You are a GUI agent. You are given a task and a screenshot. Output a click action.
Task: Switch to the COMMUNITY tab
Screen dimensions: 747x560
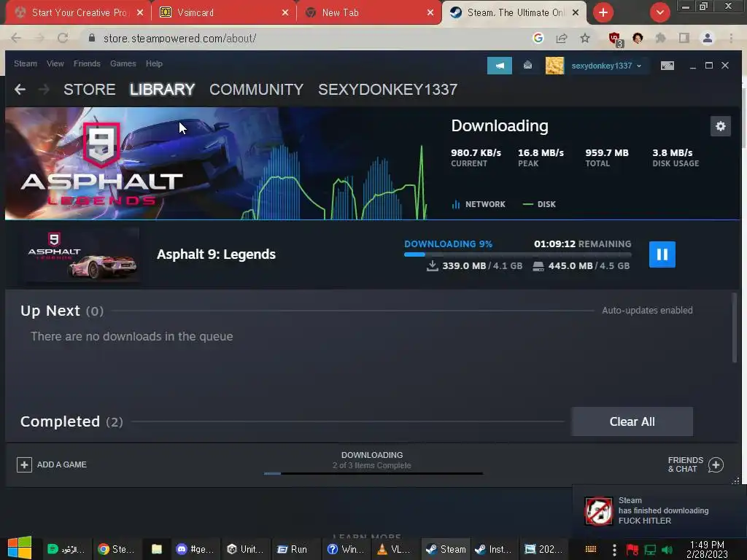256,90
